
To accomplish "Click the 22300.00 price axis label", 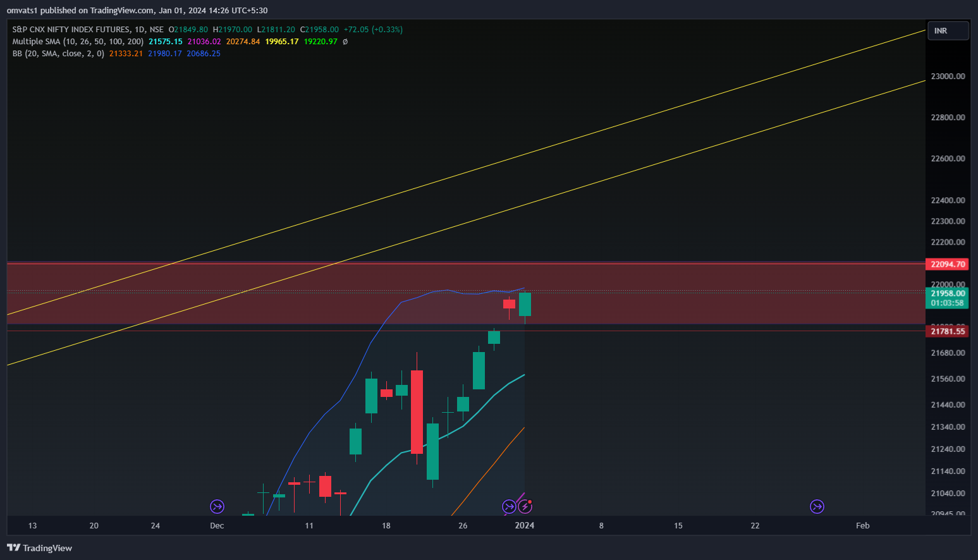I will (x=948, y=221).
